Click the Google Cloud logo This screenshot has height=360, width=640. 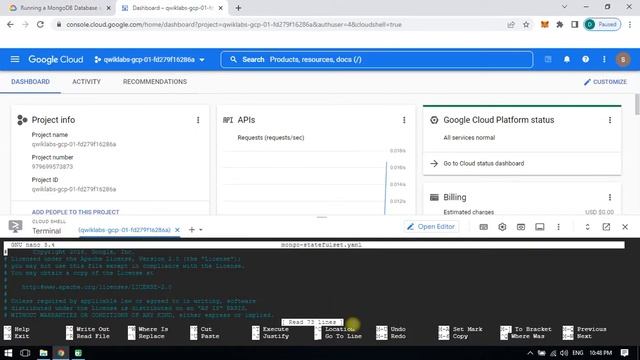click(56, 60)
